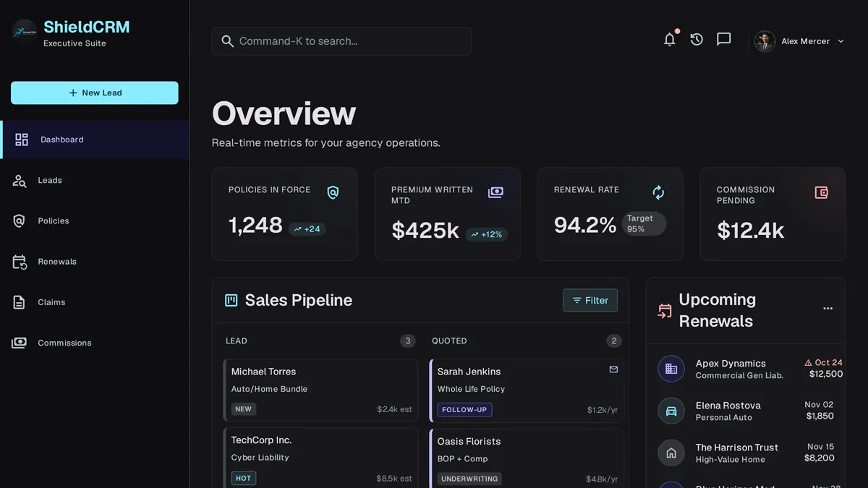Screen dimensions: 868x488
Task: Click the Quoted column count badge
Action: click(x=614, y=341)
